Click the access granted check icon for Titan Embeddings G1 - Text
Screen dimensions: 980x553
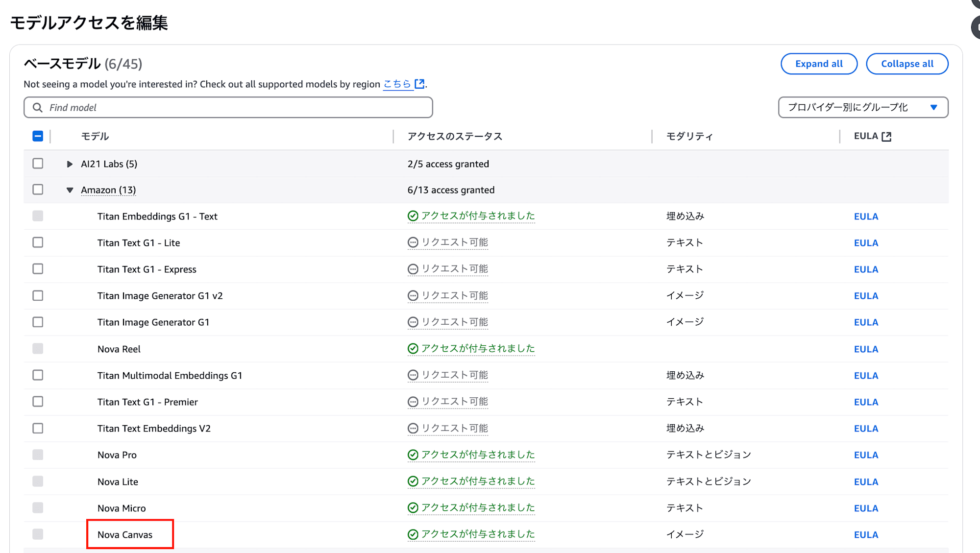[413, 216]
